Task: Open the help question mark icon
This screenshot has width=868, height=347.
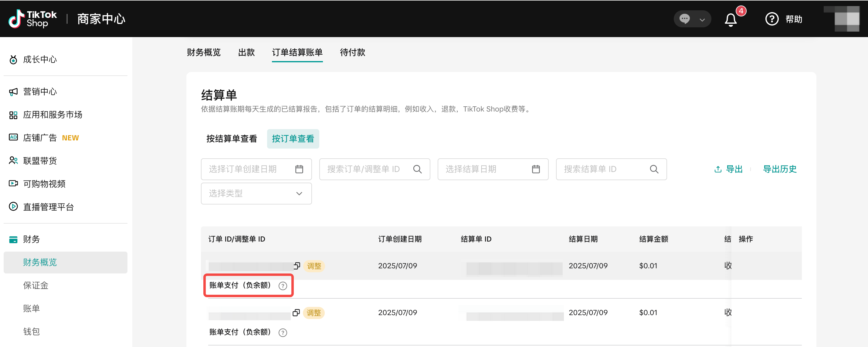Action: click(771, 19)
